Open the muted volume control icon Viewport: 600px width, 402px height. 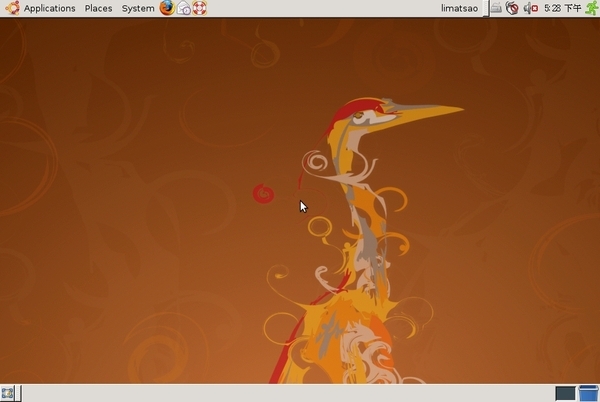pos(531,8)
